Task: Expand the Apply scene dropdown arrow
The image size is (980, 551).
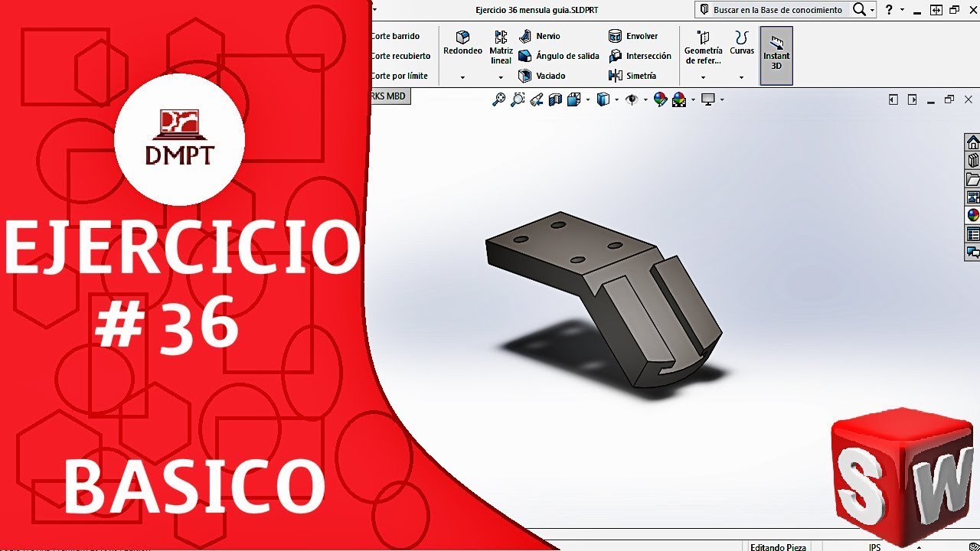Action: tap(693, 99)
